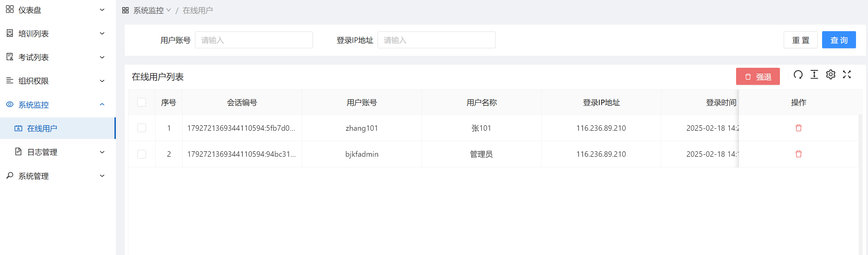
Task: Click delete icon for user zhang101
Action: tap(798, 128)
